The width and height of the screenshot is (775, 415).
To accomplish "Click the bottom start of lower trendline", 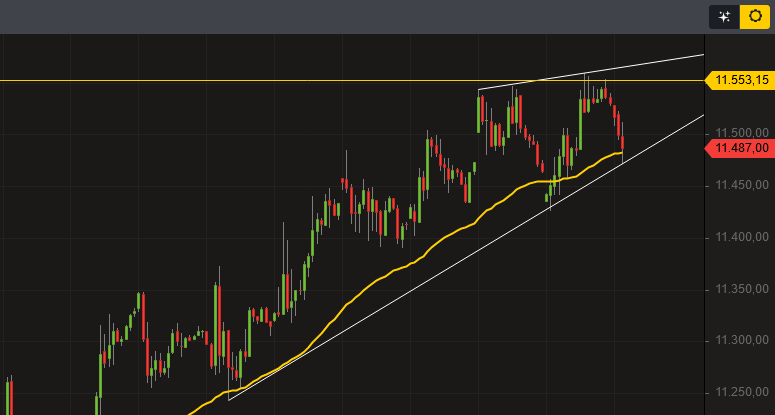I will coord(229,400).
